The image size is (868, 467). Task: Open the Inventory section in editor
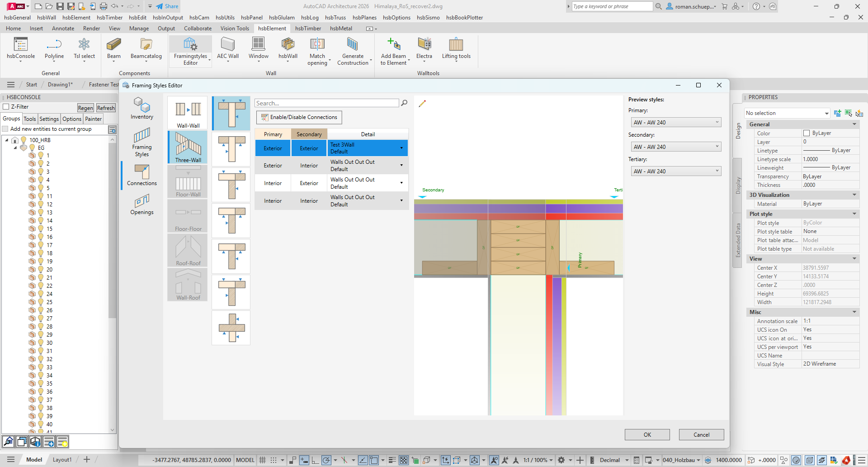(142, 109)
